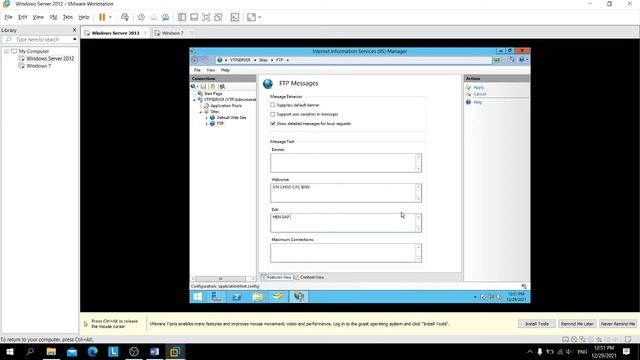Switch to the Windows 7 tab

pyautogui.click(x=172, y=33)
